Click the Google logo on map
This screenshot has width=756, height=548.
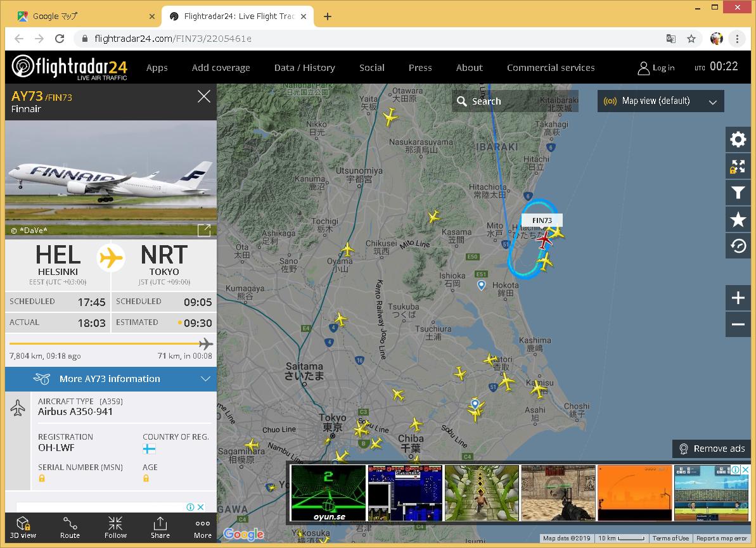[243, 534]
